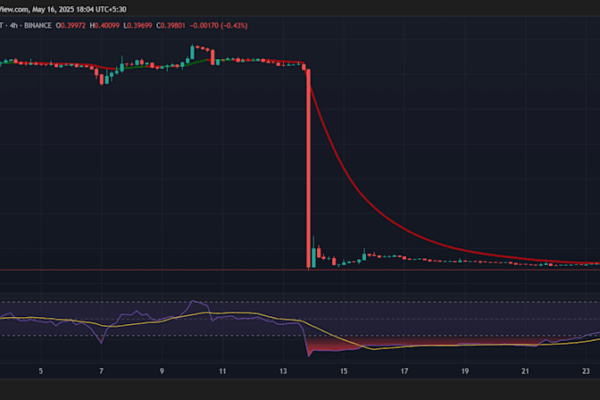Click the timestamp May 16, 2025 18:04 UTC+5:30
This screenshot has height=400, width=600.
[79, 9]
